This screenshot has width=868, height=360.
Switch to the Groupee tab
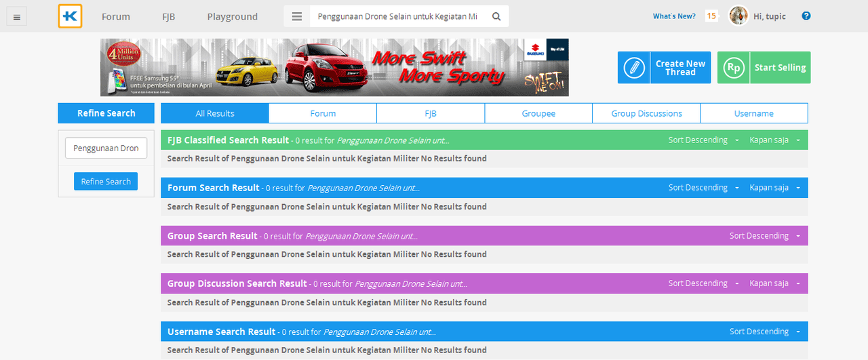pyautogui.click(x=538, y=113)
